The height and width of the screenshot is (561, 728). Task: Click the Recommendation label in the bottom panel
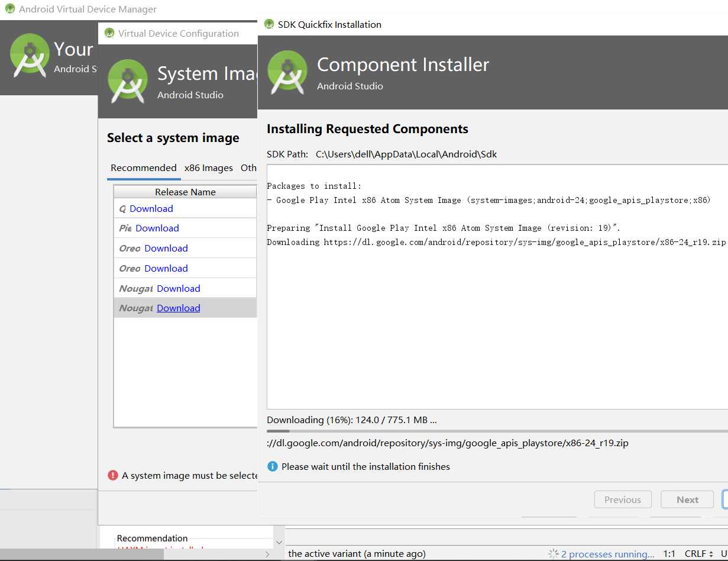click(152, 538)
